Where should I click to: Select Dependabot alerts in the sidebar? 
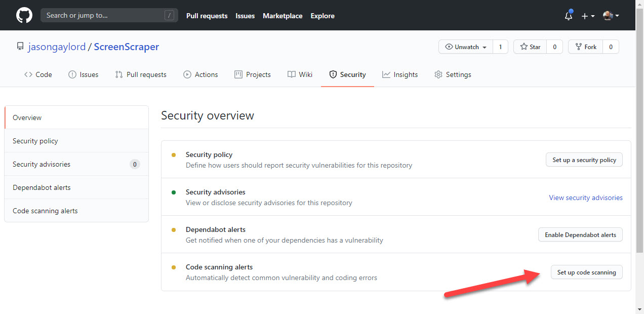coord(76,187)
